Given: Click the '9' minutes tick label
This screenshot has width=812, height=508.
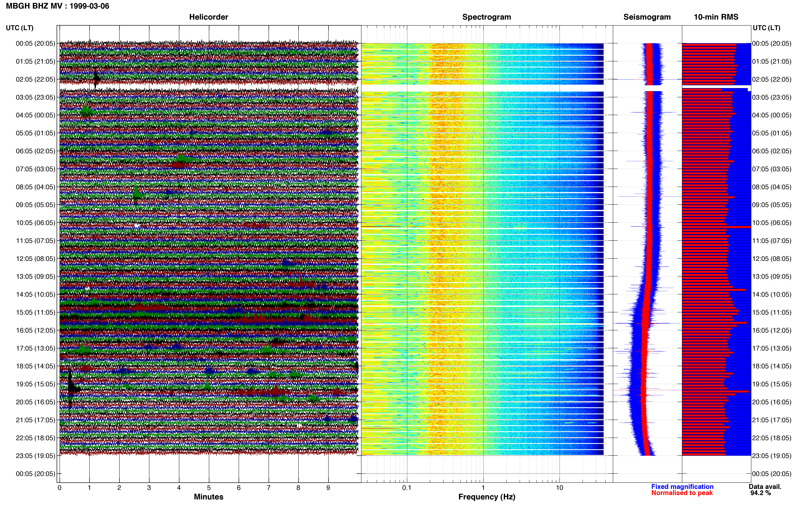Looking at the screenshot, I should tap(328, 487).
